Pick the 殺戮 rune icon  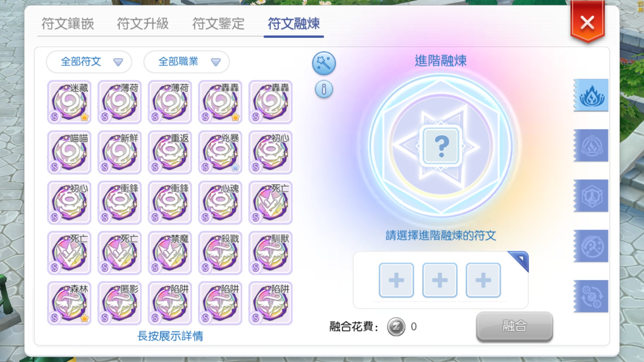(x=220, y=253)
